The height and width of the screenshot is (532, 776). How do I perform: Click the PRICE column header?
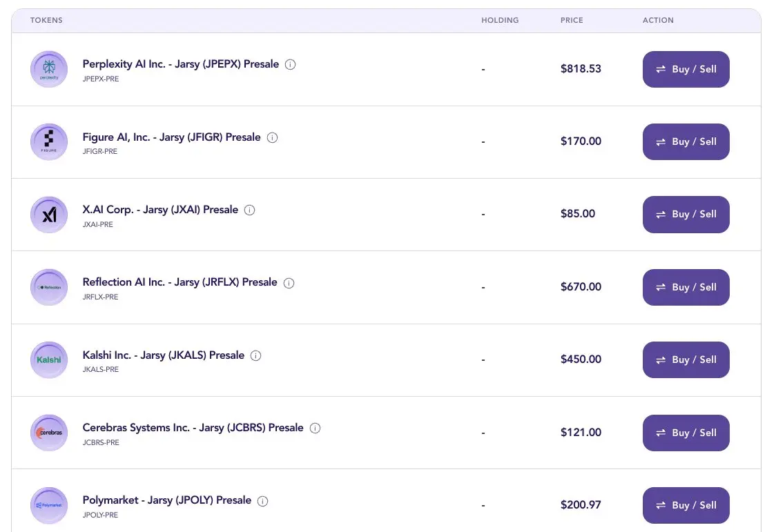(572, 21)
